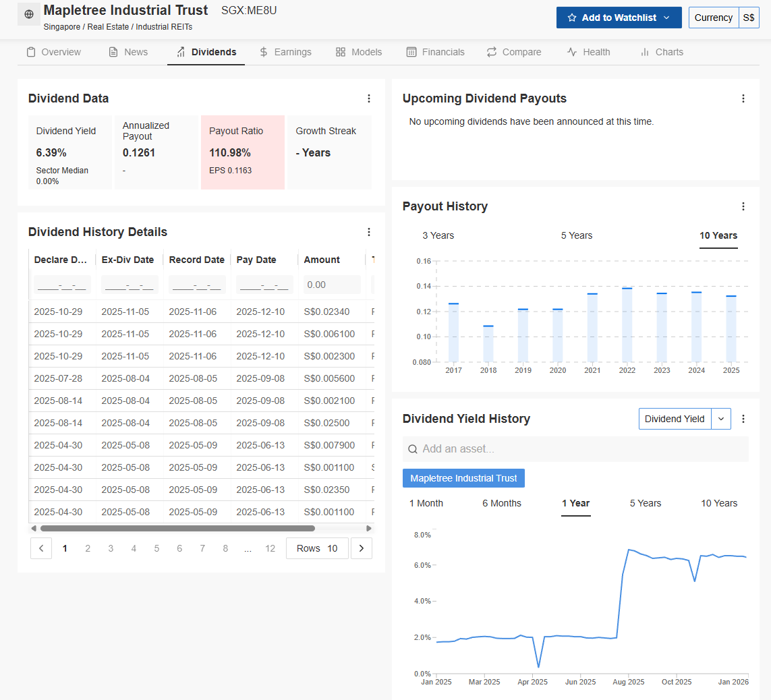Open the Dividend Yield metric dropdown
This screenshot has height=700, width=771.
(721, 419)
